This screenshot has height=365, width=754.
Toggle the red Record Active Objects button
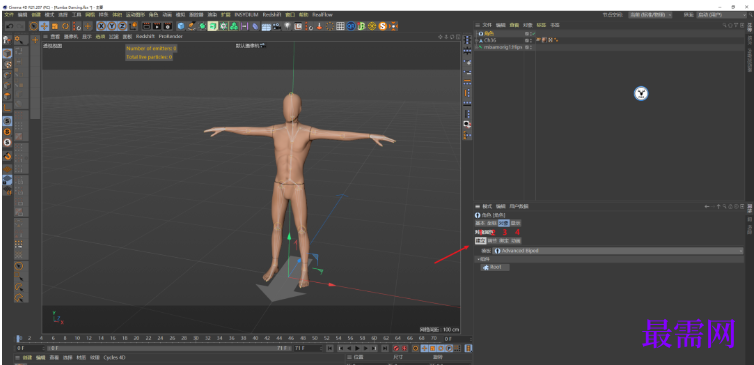click(396, 348)
